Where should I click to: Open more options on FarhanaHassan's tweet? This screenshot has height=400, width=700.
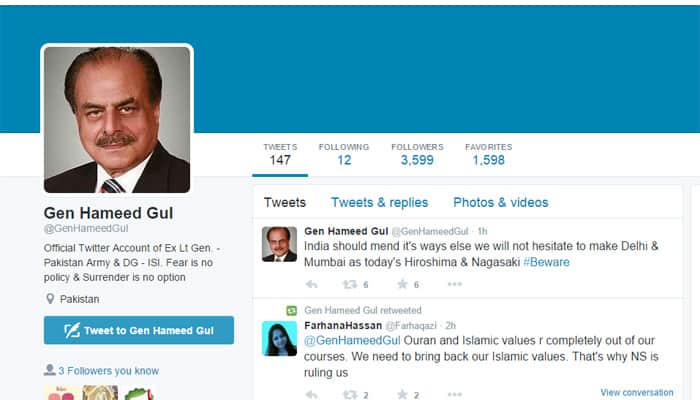[454, 394]
